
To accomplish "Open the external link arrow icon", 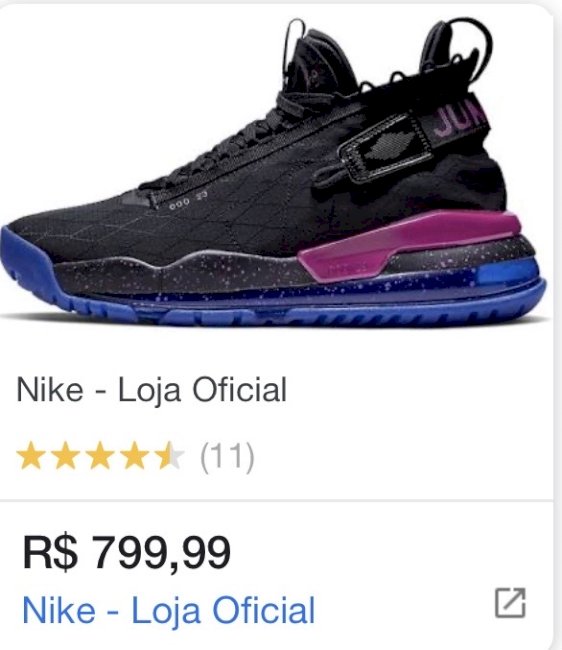I will click(x=510, y=603).
